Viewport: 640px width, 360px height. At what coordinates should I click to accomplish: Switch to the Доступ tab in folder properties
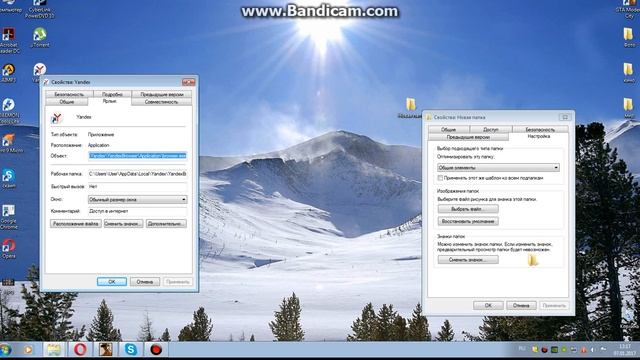pyautogui.click(x=491, y=129)
